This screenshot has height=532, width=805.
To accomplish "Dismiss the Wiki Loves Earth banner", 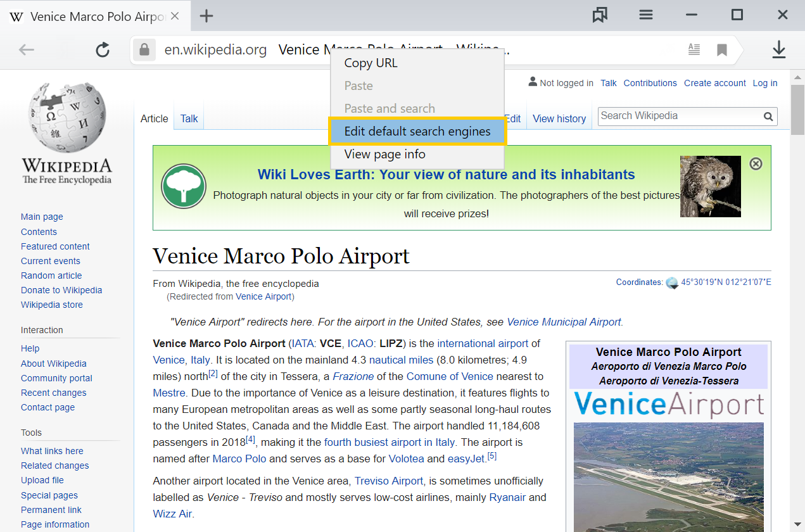I will (x=756, y=163).
